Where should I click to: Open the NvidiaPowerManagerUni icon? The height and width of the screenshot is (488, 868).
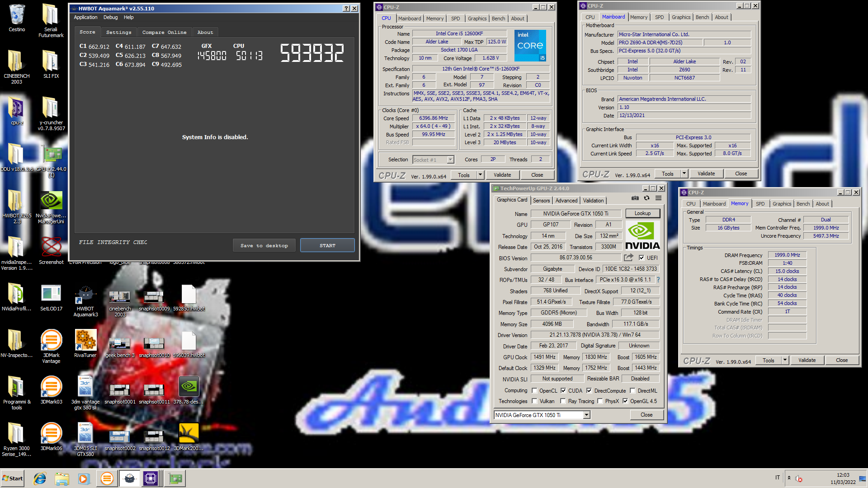click(51, 208)
